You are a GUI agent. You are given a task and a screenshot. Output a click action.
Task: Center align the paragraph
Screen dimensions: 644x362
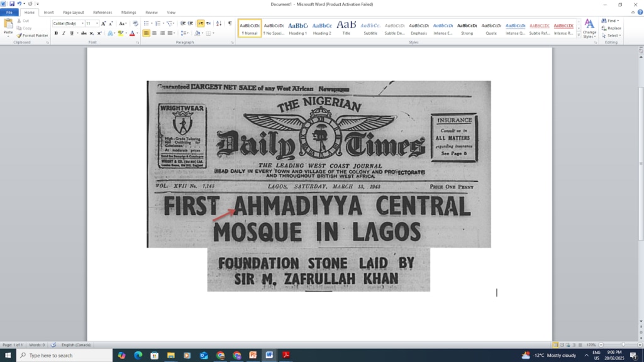(x=155, y=33)
